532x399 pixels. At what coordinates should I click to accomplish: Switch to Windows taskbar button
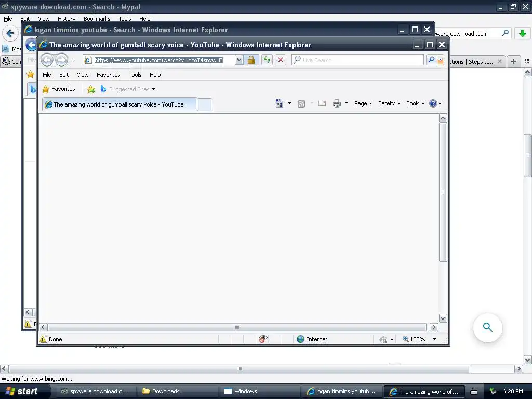click(260, 391)
